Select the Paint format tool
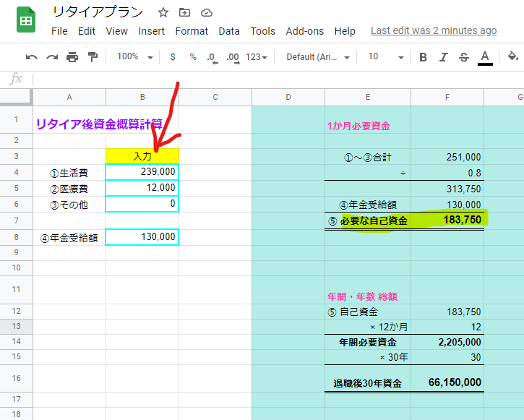The width and height of the screenshot is (524, 420). pos(93,57)
